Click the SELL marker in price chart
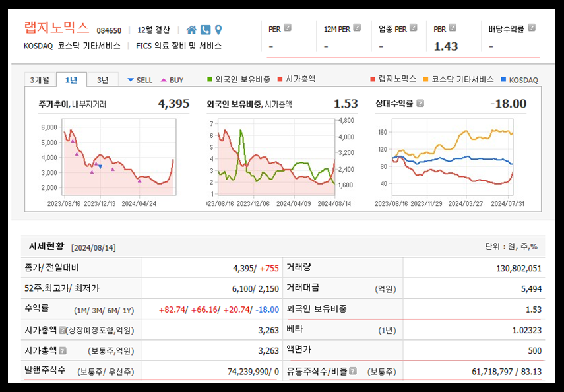564x392 pixels. coord(100,167)
